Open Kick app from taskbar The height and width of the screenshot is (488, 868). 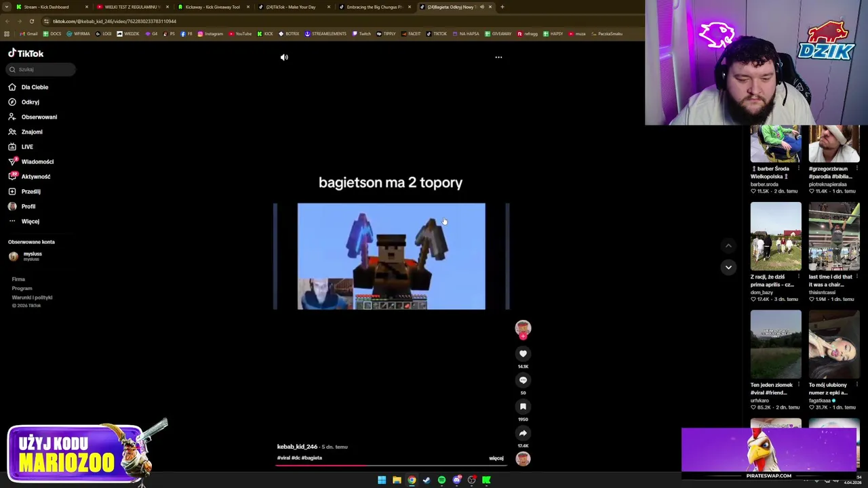click(x=486, y=480)
